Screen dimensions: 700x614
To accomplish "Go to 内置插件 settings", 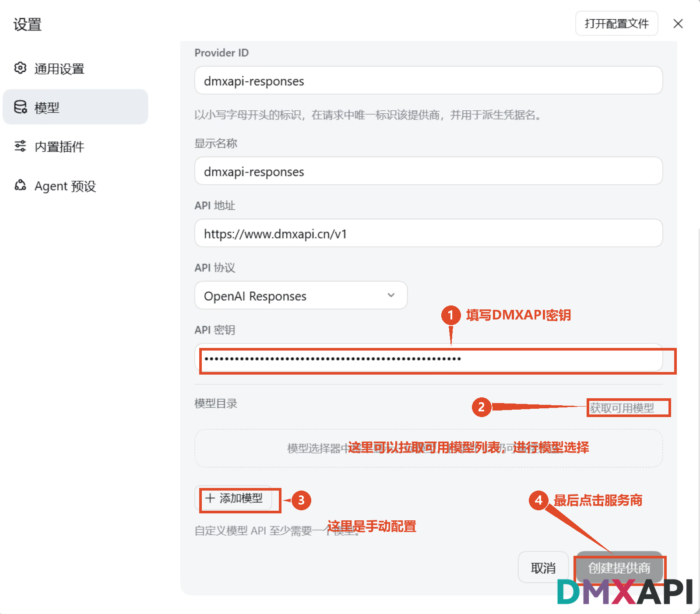I will 75,147.
